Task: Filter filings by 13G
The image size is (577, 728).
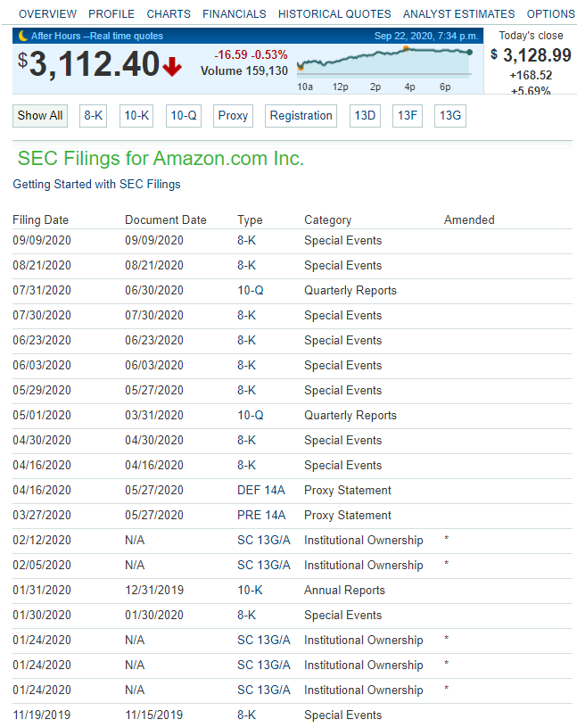Action: [450, 116]
